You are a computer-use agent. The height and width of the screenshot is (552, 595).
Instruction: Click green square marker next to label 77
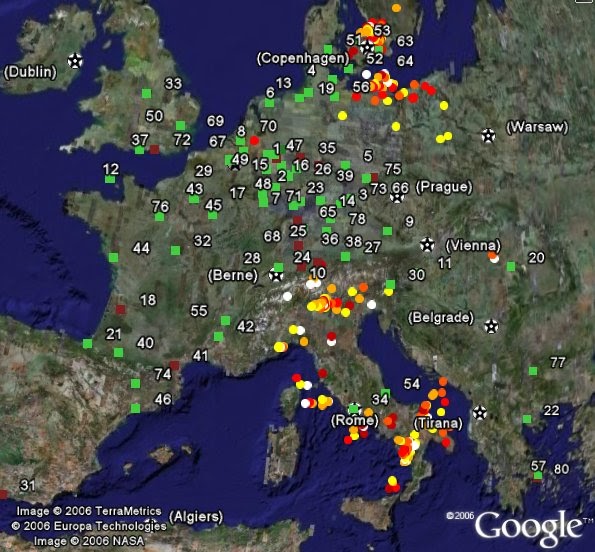533,371
